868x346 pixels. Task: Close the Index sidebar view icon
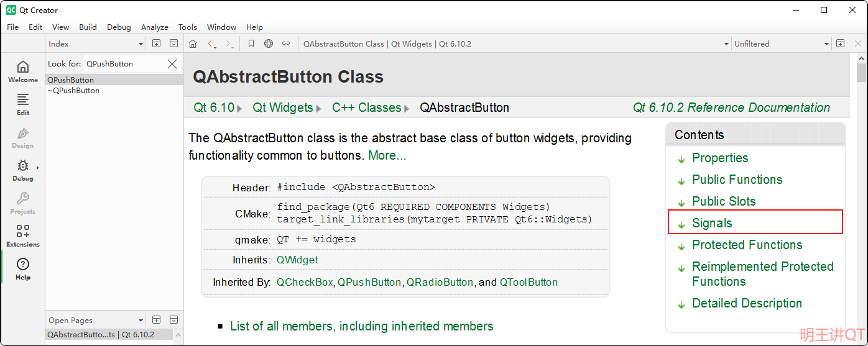(174, 43)
